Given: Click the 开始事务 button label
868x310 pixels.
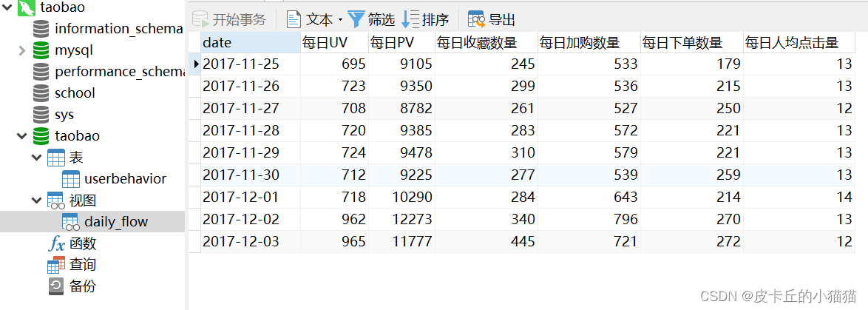Looking at the screenshot, I should click(239, 21).
